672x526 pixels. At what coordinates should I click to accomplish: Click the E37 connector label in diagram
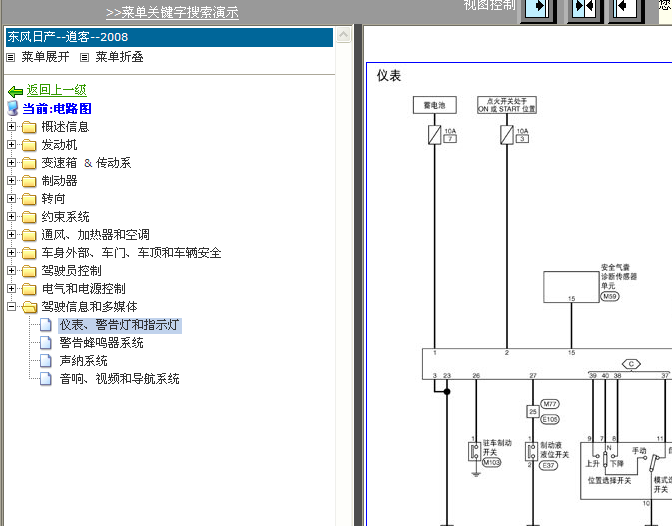coord(548,466)
